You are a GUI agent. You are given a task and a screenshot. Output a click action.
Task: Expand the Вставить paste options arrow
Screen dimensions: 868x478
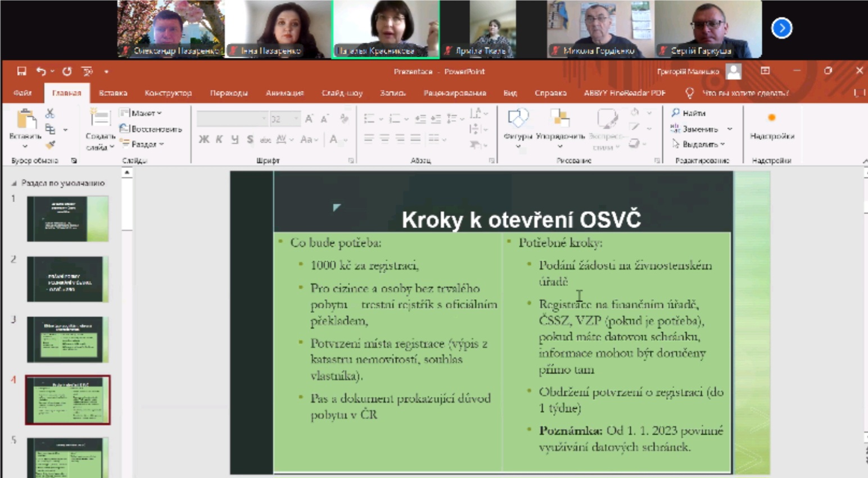click(x=25, y=146)
